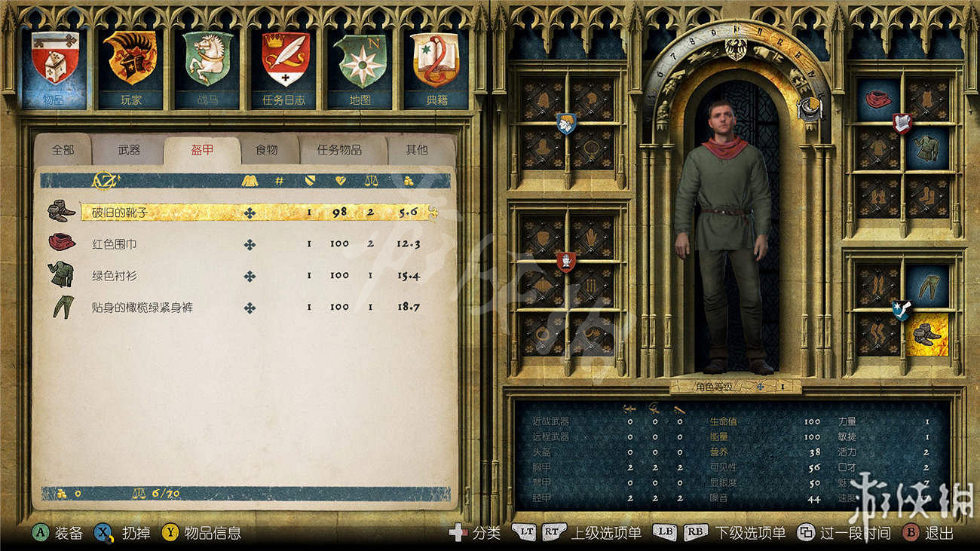Select the red scarf equipment slot

click(877, 99)
